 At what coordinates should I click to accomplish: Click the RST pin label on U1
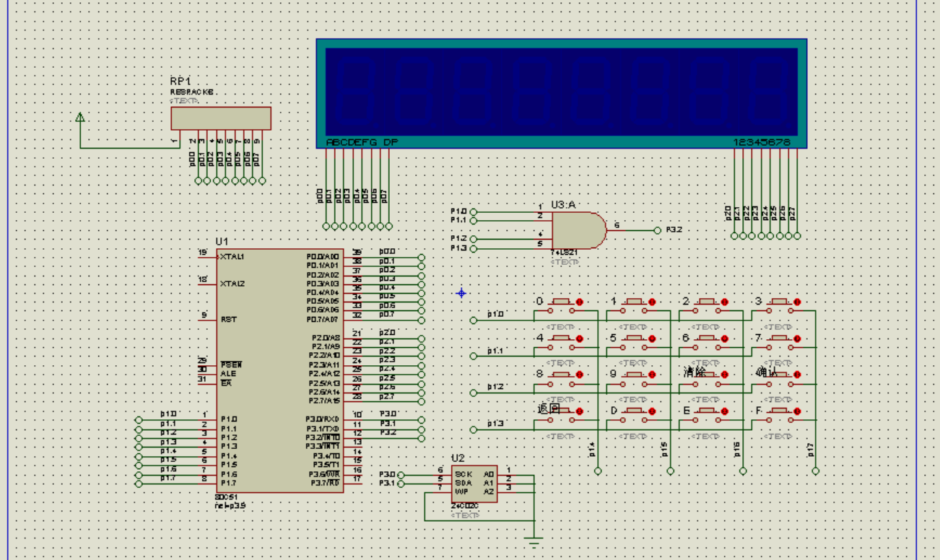pos(228,319)
